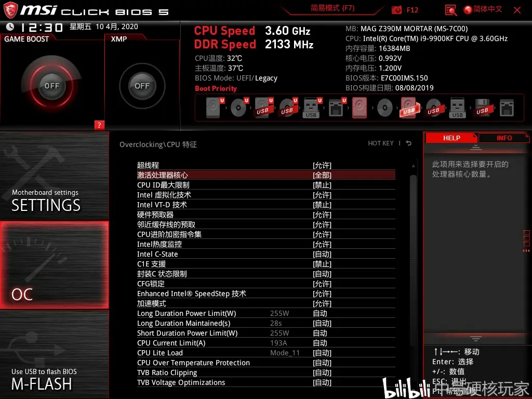Screen dimensions: 532x399
Task: Open TVB Ratio Clipping [自动] option
Action: [322, 373]
